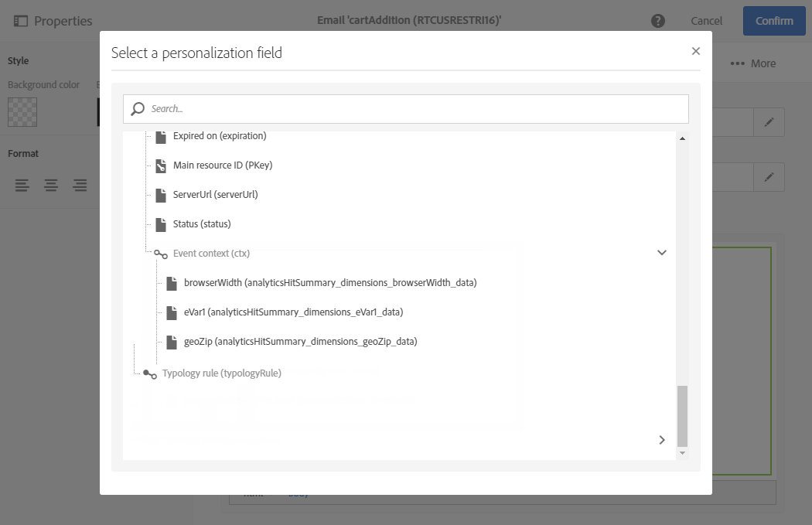Screen dimensions: 812x525
Task: Close the personalization field dialog
Action: click(x=695, y=51)
